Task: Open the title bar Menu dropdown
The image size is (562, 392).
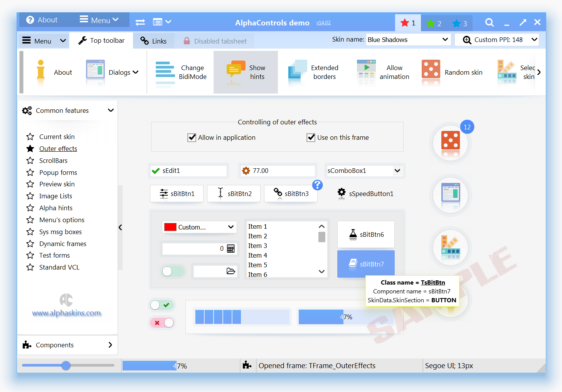Action: 99,20
